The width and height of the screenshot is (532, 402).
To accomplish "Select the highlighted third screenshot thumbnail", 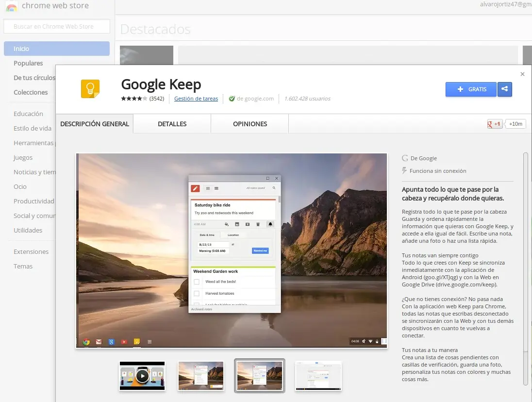I will 260,376.
